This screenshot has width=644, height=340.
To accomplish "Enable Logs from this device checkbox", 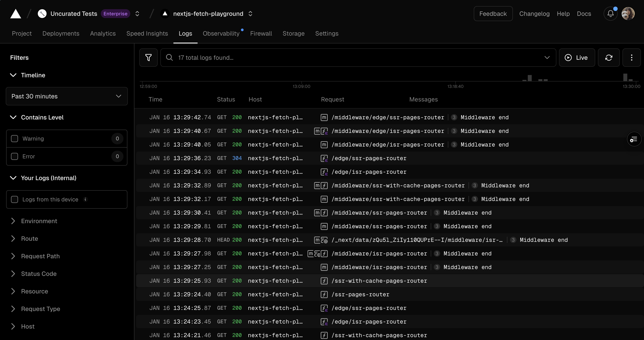I will (x=14, y=199).
